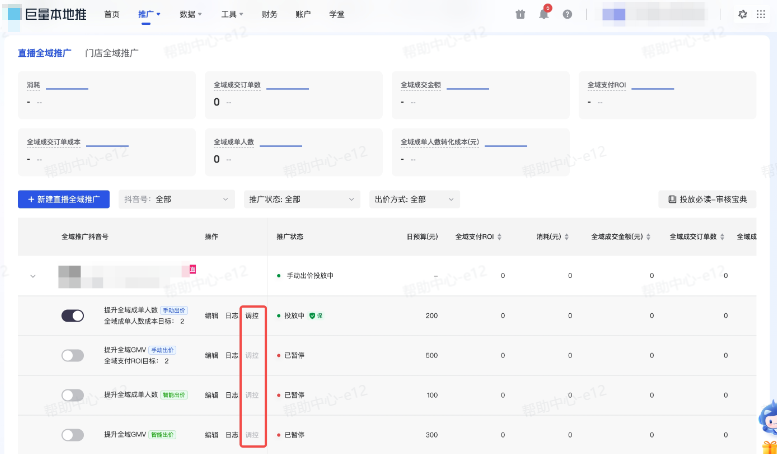Open 投放必读-审核宝典 guide
Image resolution: width=777 pixels, height=454 pixels.
coord(707,199)
